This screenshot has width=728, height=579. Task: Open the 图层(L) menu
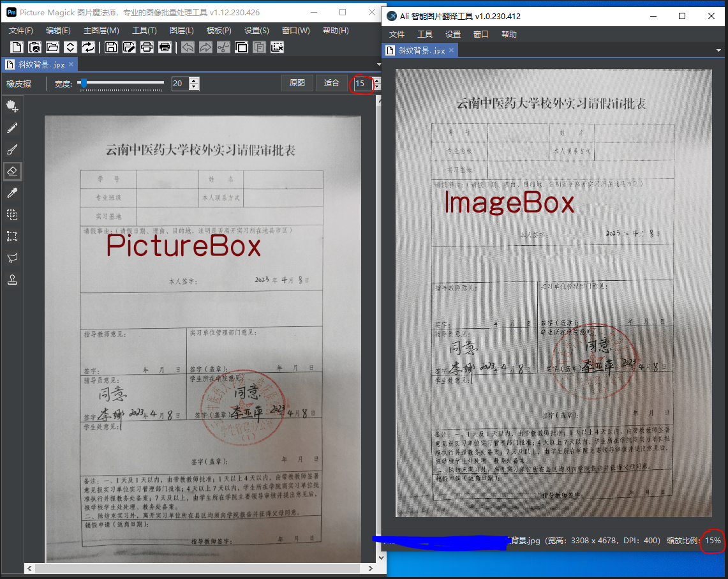(x=182, y=31)
